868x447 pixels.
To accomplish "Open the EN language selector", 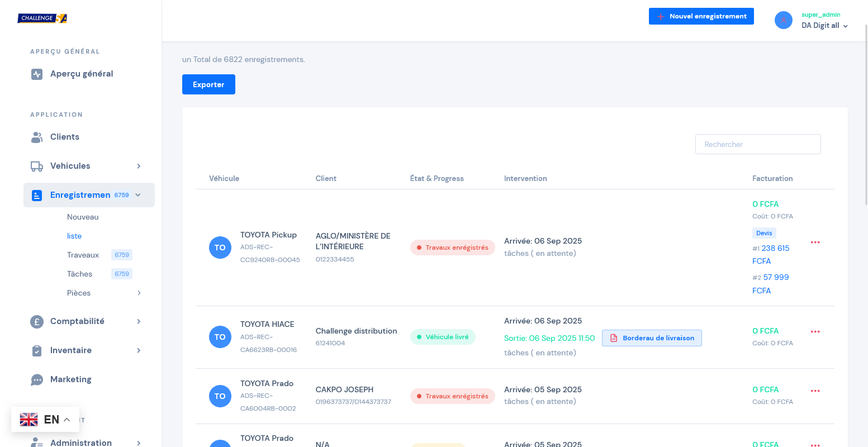I will (45, 420).
